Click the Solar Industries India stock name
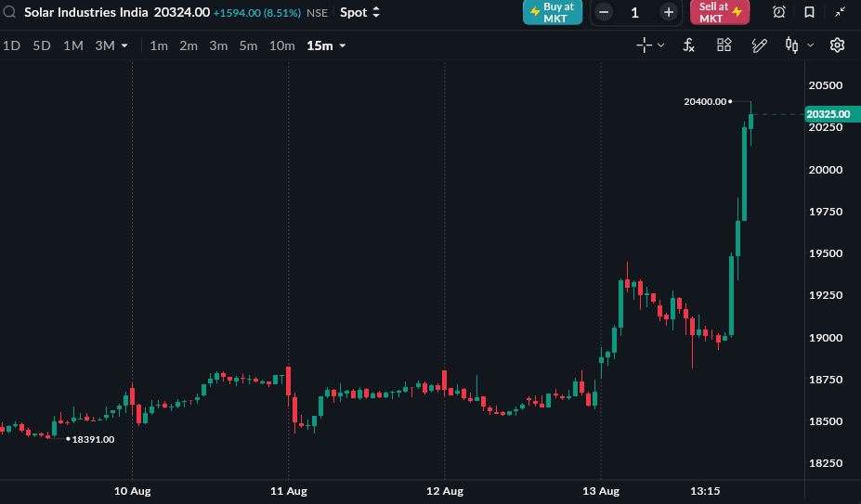The width and height of the screenshot is (861, 504). pyautogui.click(x=86, y=12)
